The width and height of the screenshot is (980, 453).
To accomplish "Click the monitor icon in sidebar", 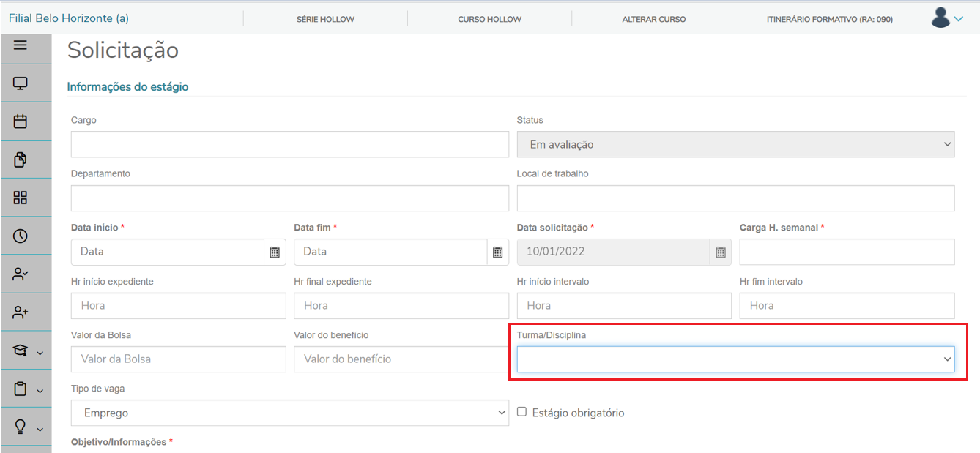I will [21, 83].
